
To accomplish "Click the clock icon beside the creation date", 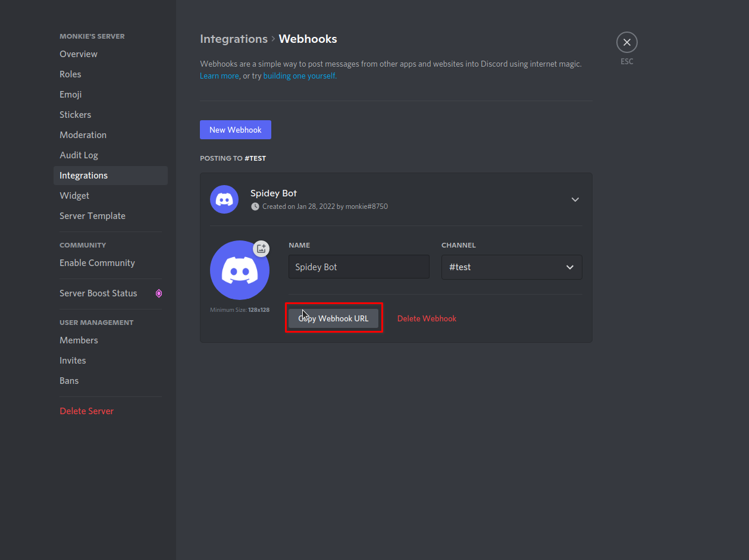I will 255,207.
